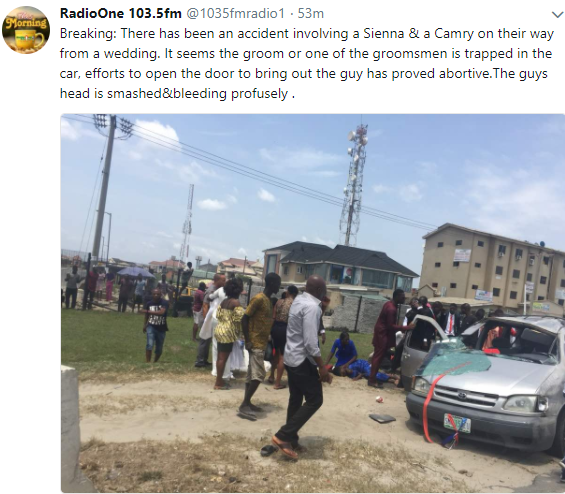
Task: Click the beige multi-storey building in the photo
Action: pos(493,267)
